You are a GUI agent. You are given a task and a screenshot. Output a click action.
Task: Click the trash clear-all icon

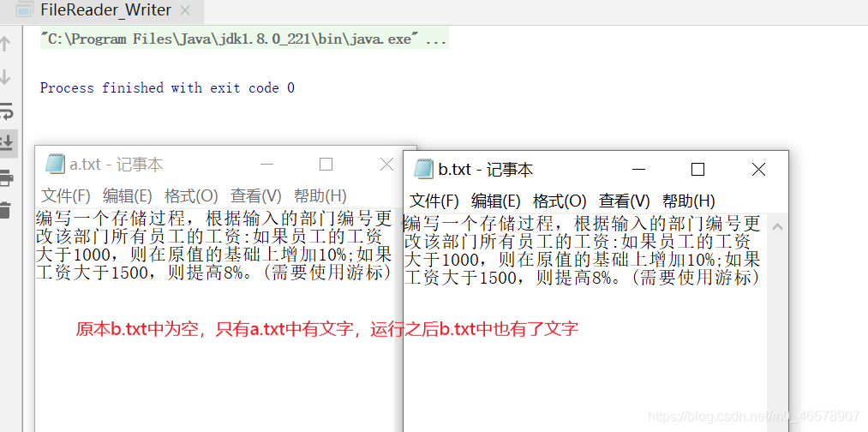click(x=5, y=210)
